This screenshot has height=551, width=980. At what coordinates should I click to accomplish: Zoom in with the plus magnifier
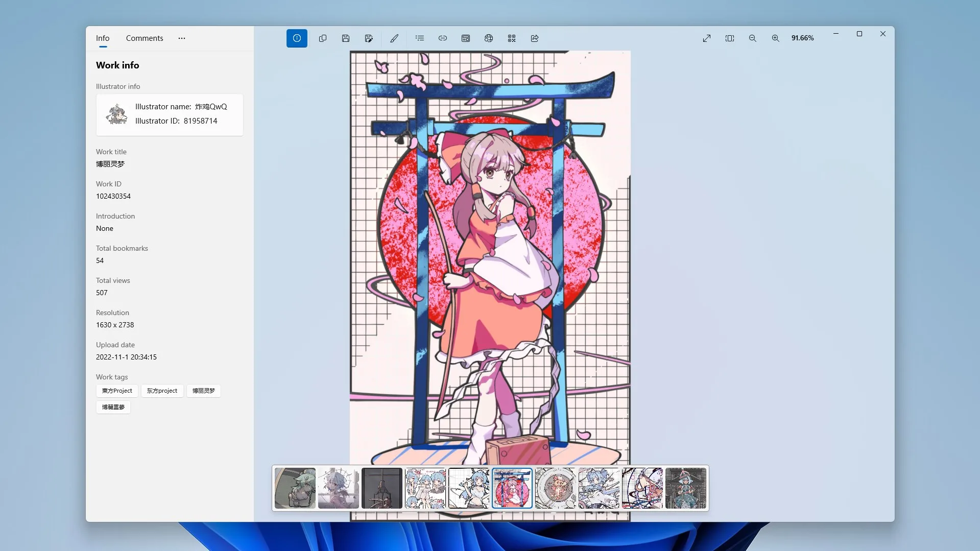(776, 38)
